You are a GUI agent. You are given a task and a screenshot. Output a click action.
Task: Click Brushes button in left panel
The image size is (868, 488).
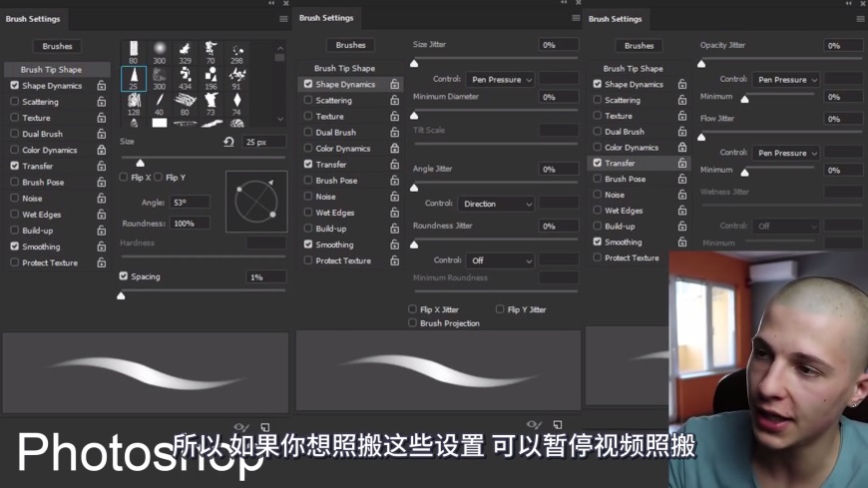click(58, 46)
